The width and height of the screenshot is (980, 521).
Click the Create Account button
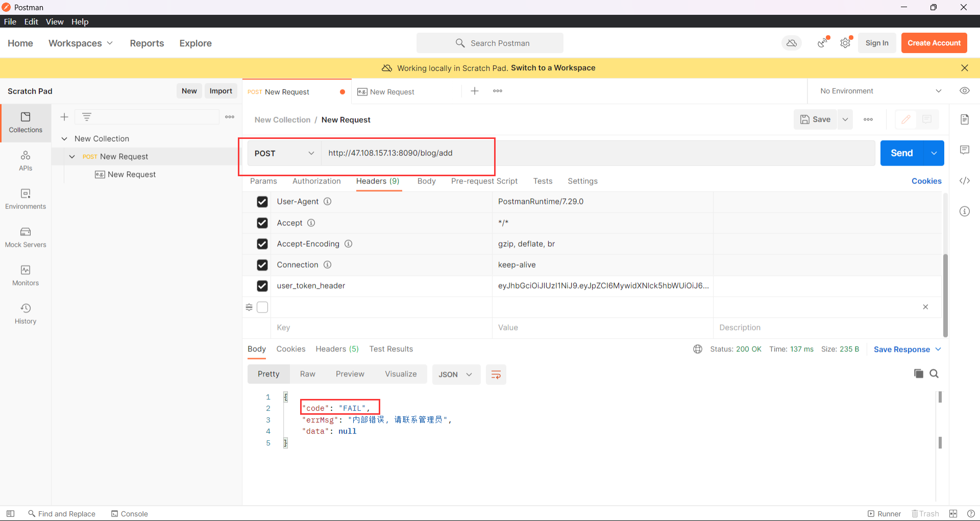[934, 43]
